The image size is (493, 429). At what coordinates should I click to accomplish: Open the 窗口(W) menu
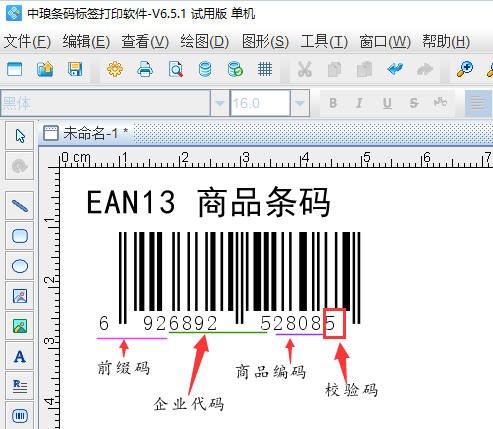[385, 42]
